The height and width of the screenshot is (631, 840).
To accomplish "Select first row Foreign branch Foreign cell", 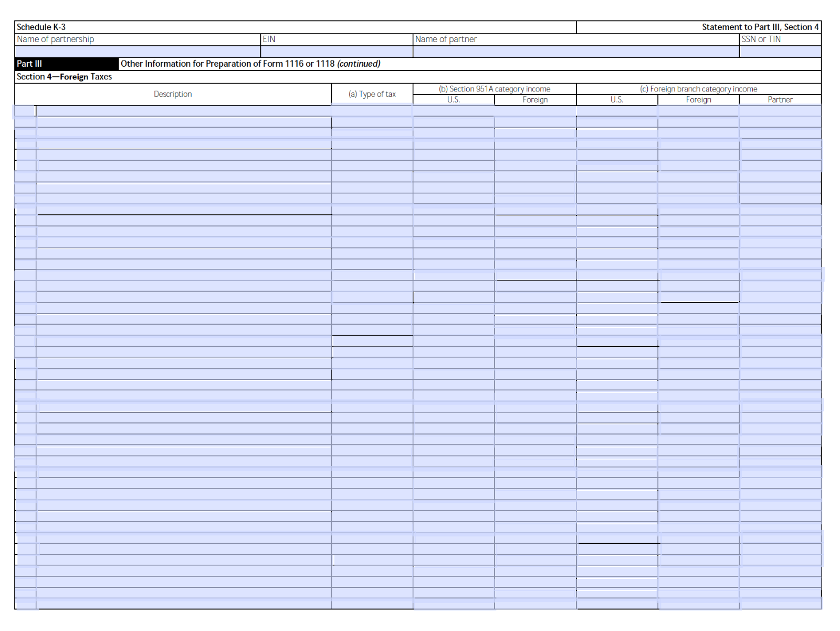I will coord(699,111).
